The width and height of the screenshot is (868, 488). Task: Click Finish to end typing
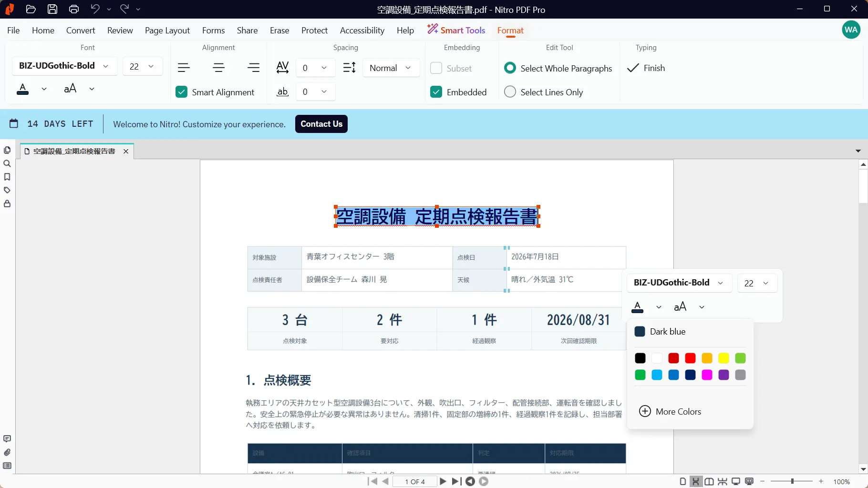(x=646, y=68)
